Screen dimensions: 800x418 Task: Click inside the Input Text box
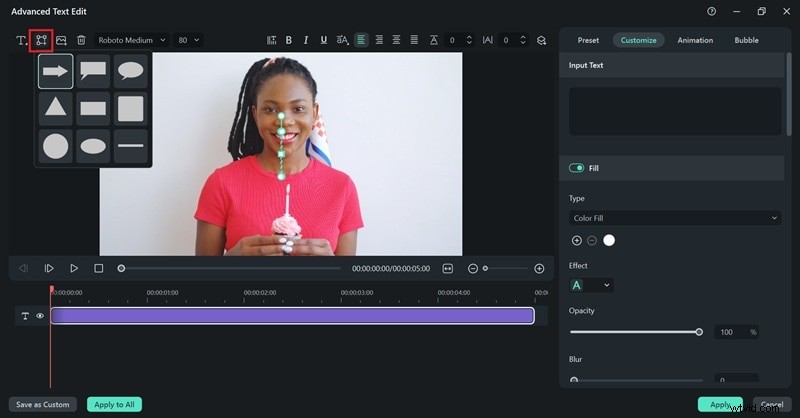(x=674, y=111)
